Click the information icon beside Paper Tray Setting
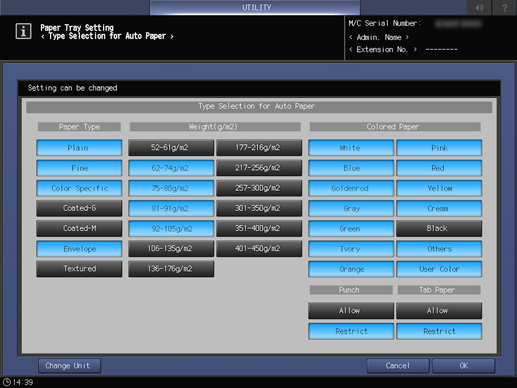Image resolution: width=517 pixels, height=388 pixels. point(23,31)
